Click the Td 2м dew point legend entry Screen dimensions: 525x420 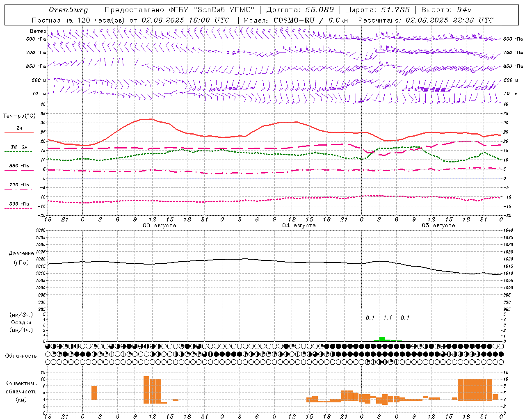[19, 147]
